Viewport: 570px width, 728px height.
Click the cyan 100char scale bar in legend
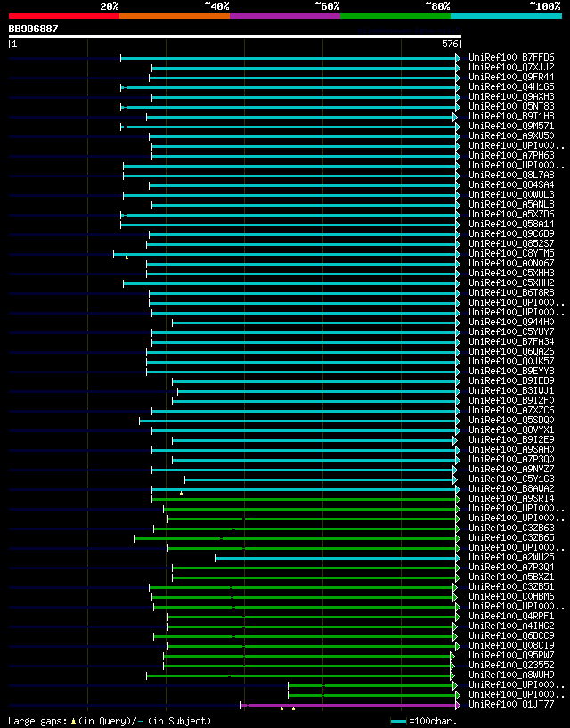(399, 722)
